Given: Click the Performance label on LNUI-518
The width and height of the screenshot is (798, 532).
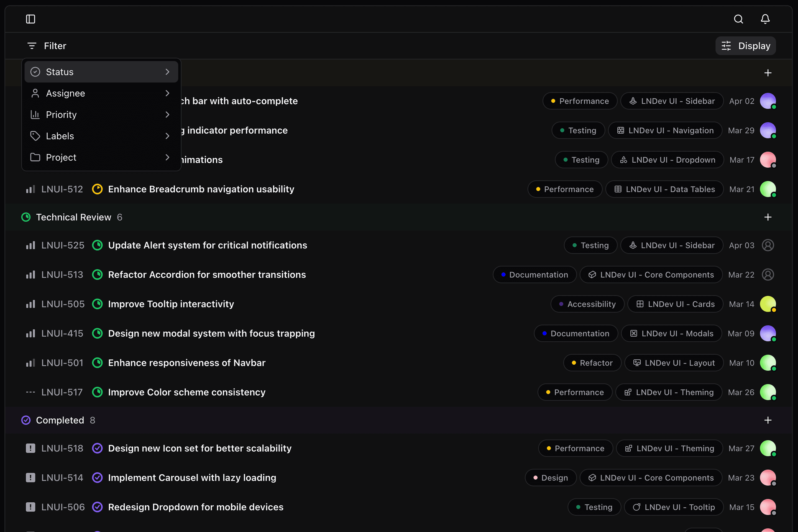Looking at the screenshot, I should point(575,448).
